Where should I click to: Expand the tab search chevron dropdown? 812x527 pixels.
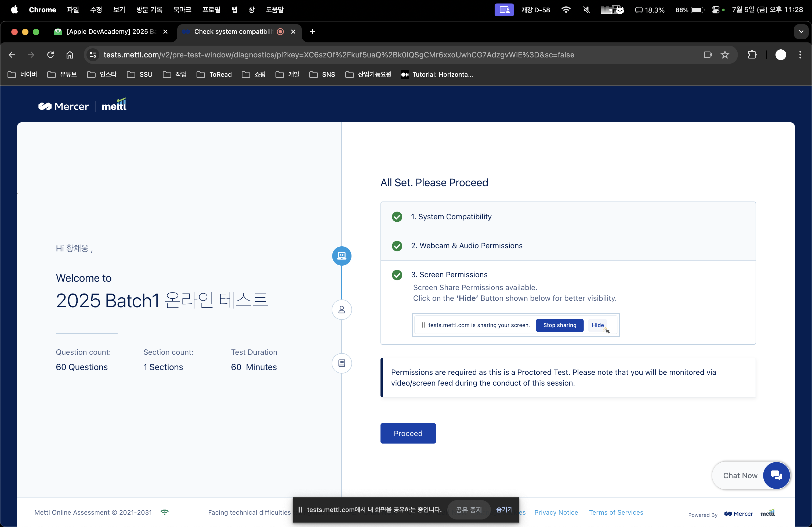tap(801, 32)
